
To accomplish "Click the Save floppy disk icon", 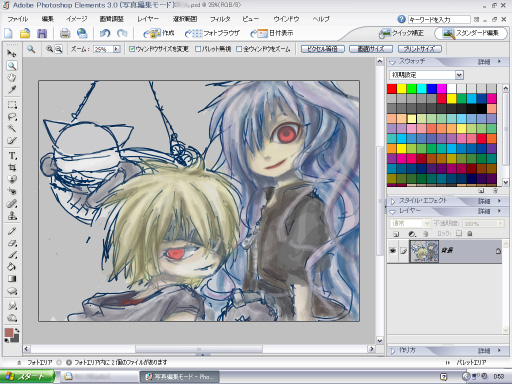I will pos(42,33).
